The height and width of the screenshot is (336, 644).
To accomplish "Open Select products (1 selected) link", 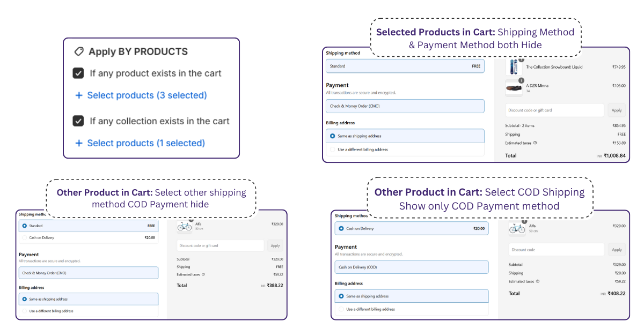I will point(146,143).
